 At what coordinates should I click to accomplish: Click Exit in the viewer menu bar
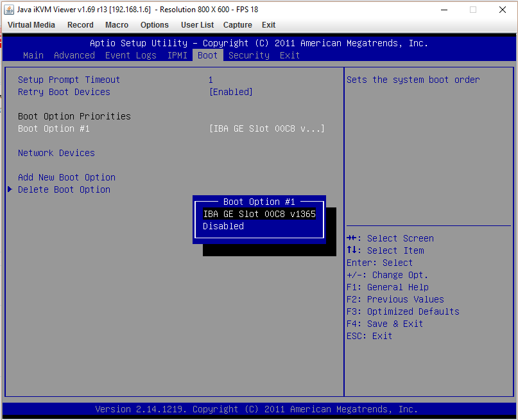click(268, 25)
